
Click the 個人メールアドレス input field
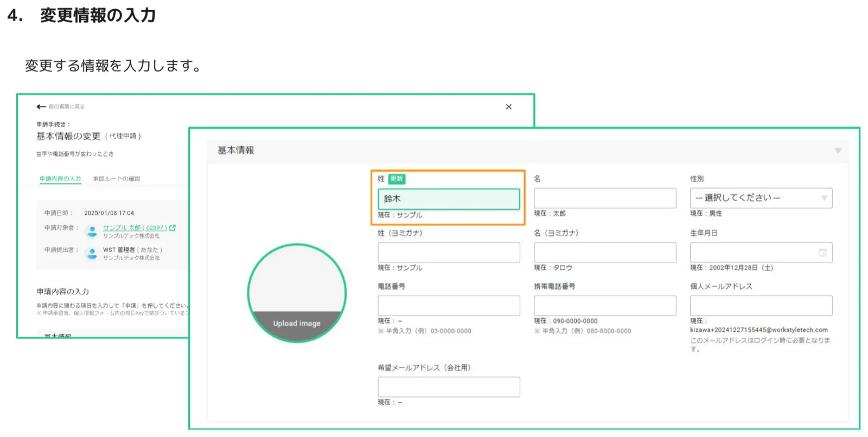pyautogui.click(x=761, y=305)
